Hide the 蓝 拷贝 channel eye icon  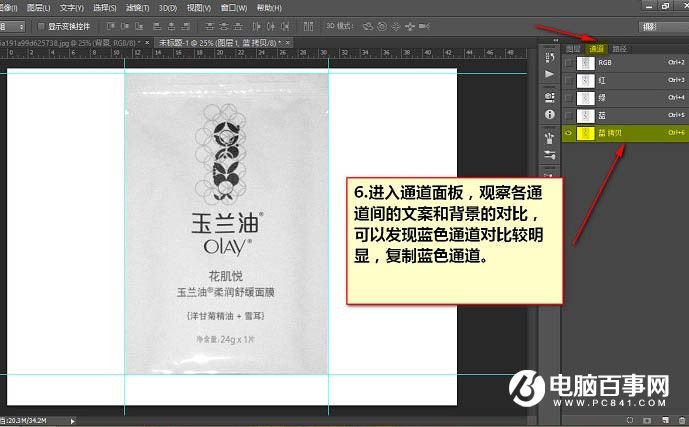568,133
